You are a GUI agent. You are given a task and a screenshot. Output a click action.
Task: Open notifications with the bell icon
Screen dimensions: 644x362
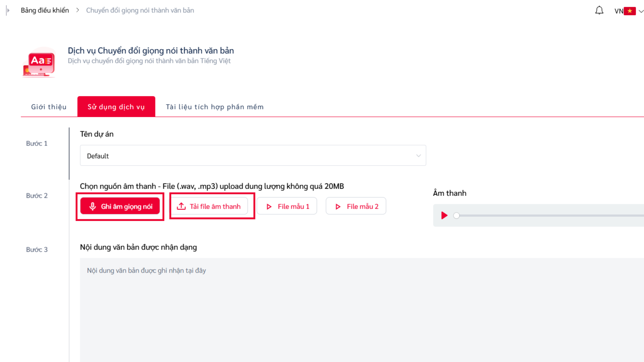click(599, 11)
